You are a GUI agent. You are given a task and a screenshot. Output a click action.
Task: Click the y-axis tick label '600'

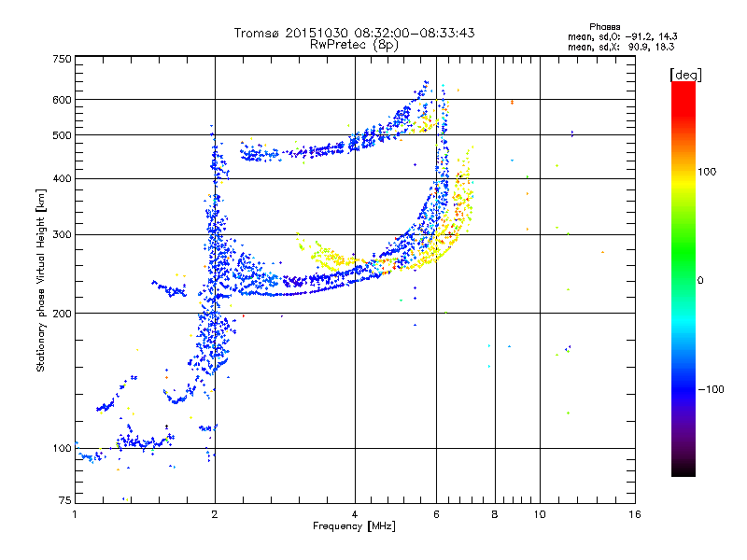[62, 100]
